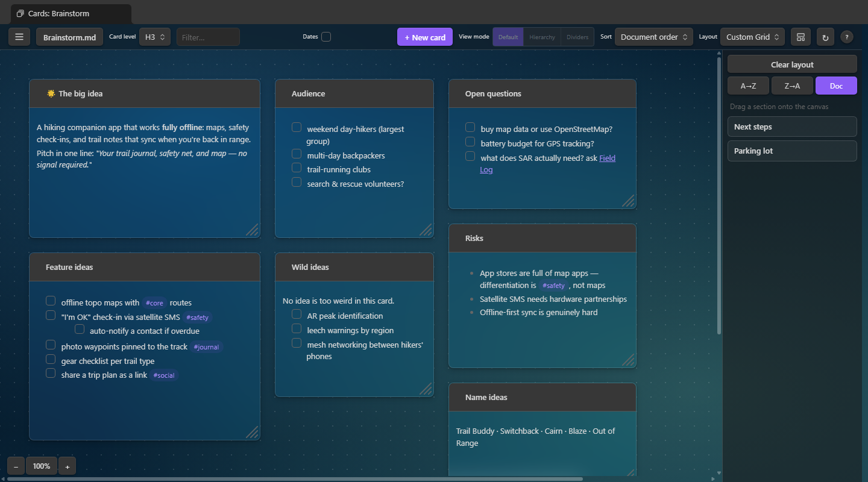Open the help question mark icon

point(847,37)
